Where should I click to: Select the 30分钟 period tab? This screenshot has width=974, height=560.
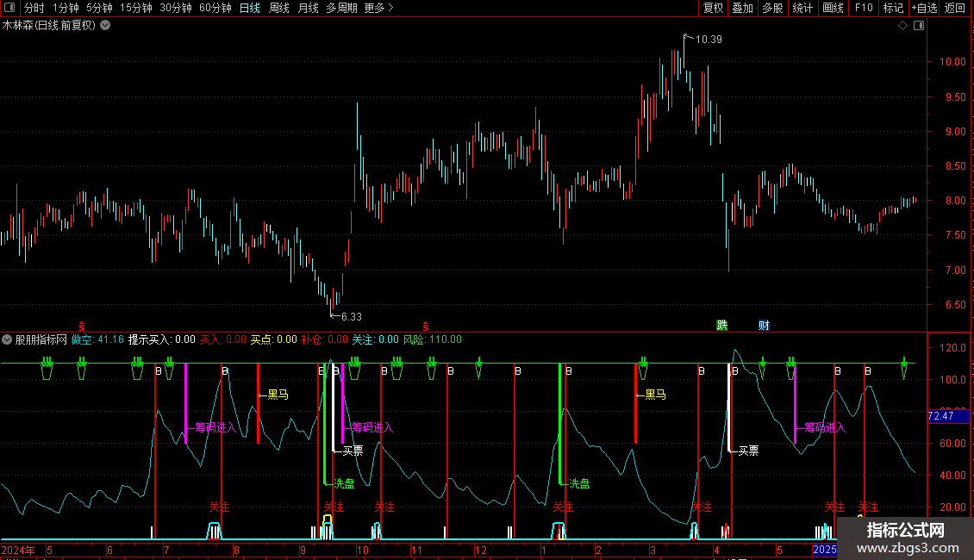click(175, 8)
